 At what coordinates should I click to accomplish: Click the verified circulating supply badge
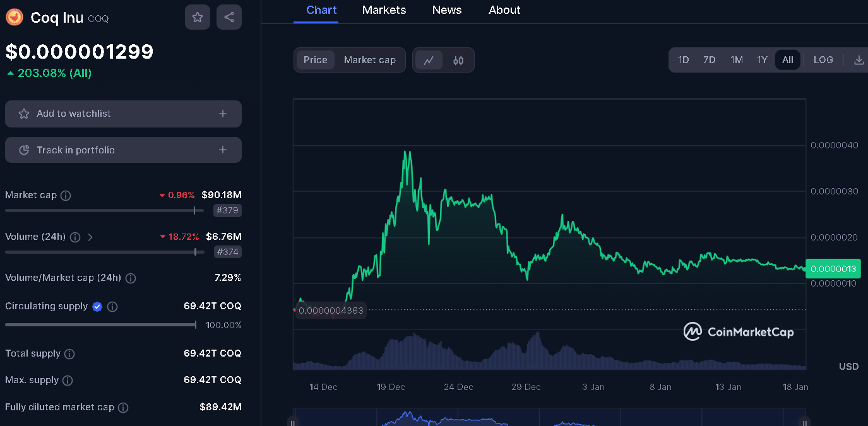point(97,307)
